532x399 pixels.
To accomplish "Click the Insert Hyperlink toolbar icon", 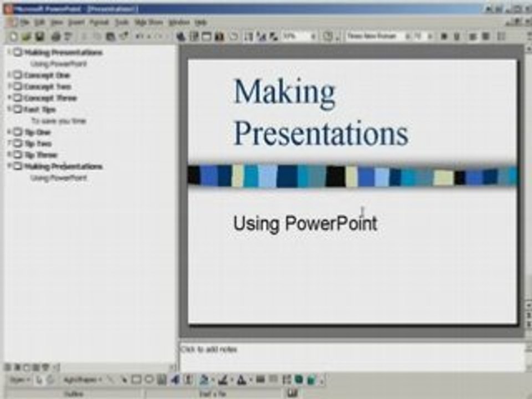I will coord(181,37).
